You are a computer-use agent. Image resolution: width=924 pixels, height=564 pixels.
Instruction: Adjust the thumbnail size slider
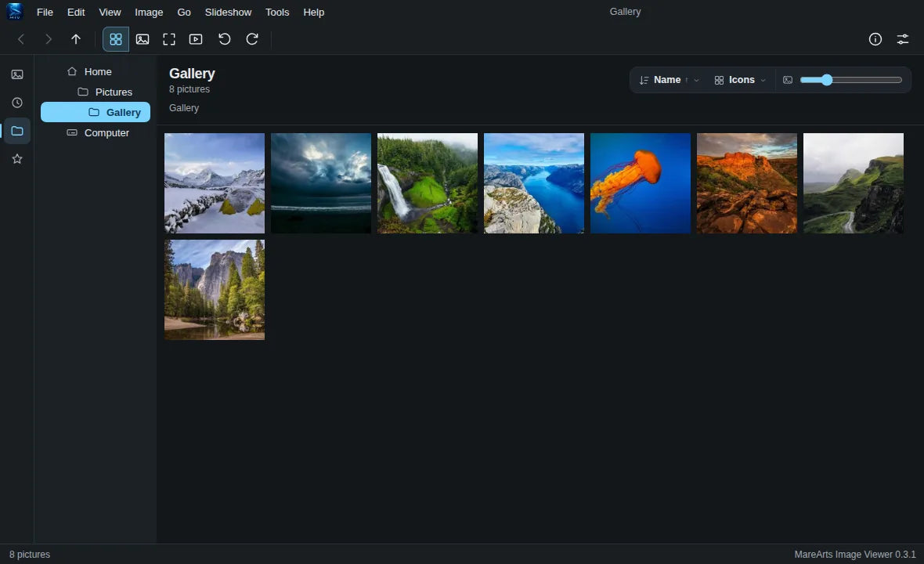[x=851, y=80]
